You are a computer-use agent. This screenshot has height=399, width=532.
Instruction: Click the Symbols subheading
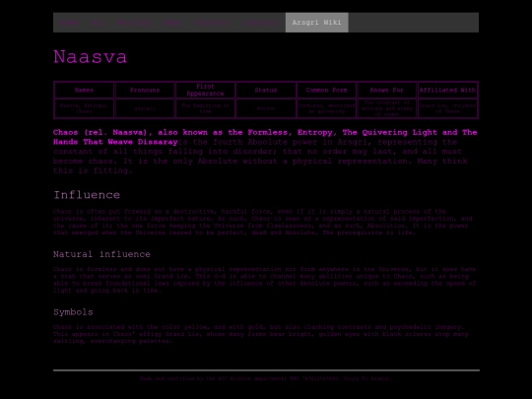(73, 312)
